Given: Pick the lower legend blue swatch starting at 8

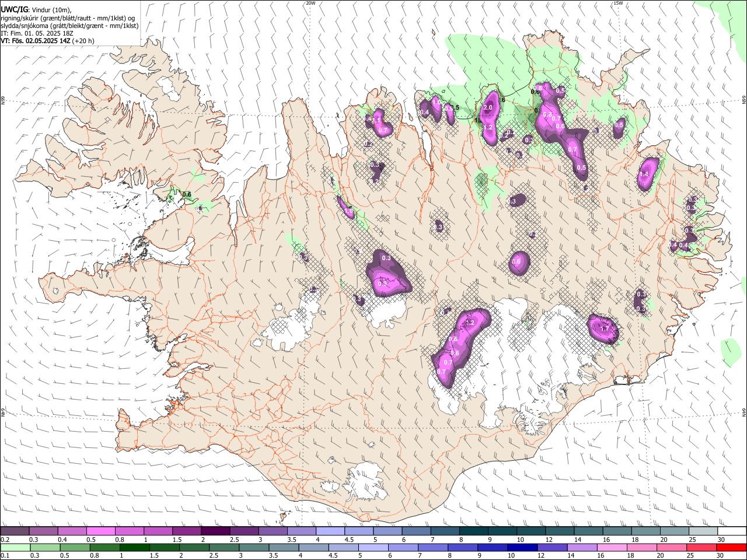Looking at the screenshot, I should (462, 547).
